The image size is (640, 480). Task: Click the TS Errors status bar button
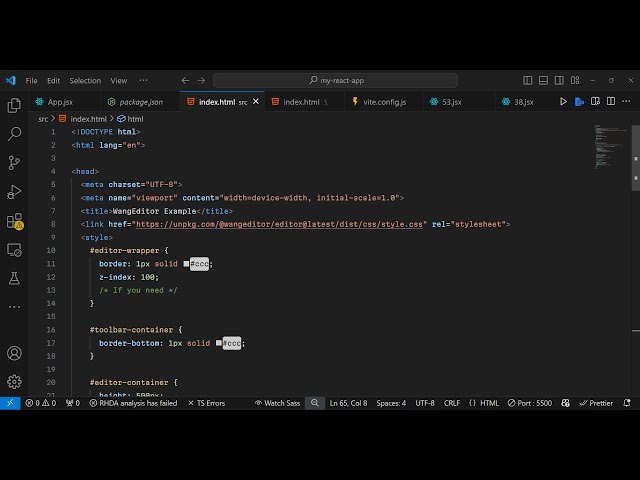tap(210, 403)
